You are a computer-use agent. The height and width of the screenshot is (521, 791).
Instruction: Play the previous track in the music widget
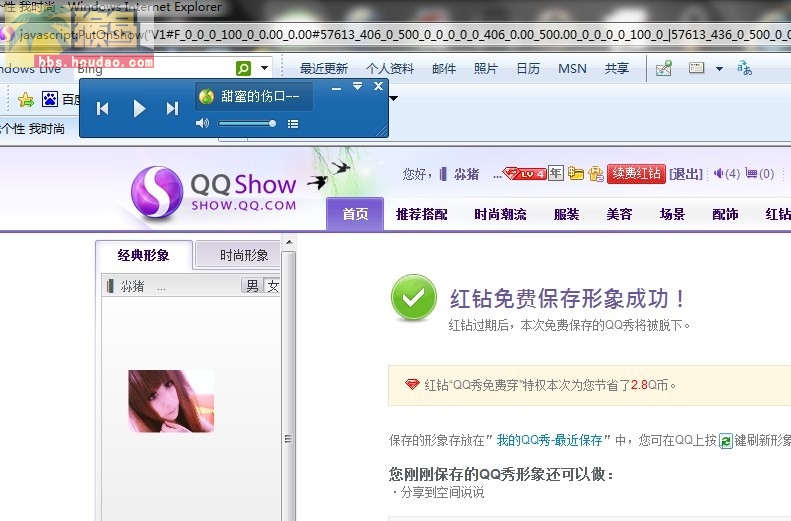(x=102, y=108)
